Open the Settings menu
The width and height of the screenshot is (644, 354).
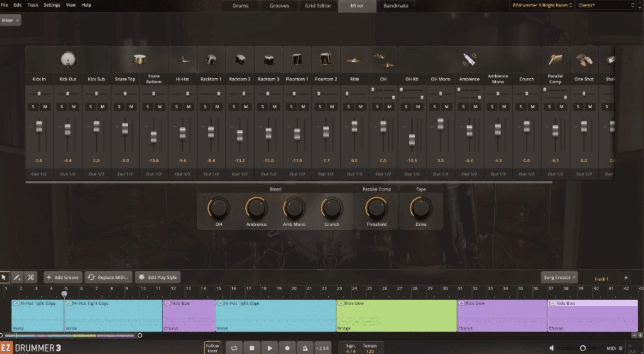52,5
